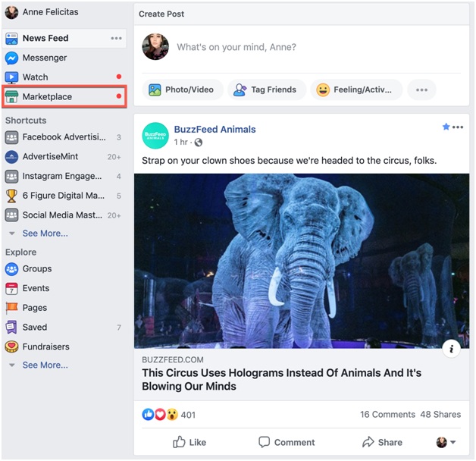Expand See More under Explore
This screenshot has height=461, width=476.
click(45, 365)
